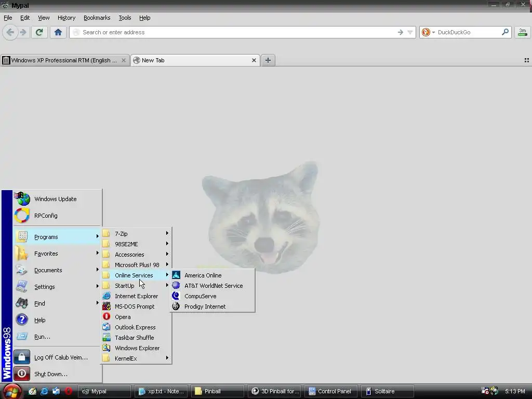The image size is (532, 399).
Task: Show all tabs list icon
Action: click(x=527, y=60)
